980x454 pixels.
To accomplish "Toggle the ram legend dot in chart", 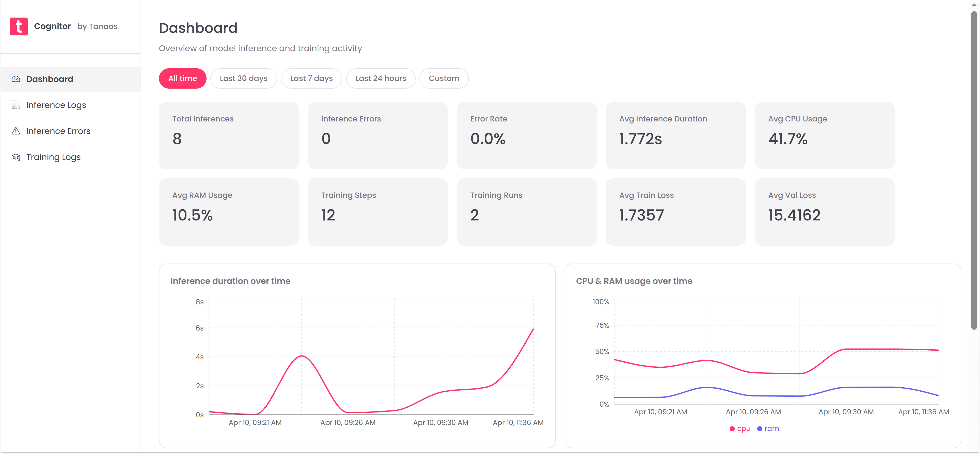I will pyautogui.click(x=759, y=429).
